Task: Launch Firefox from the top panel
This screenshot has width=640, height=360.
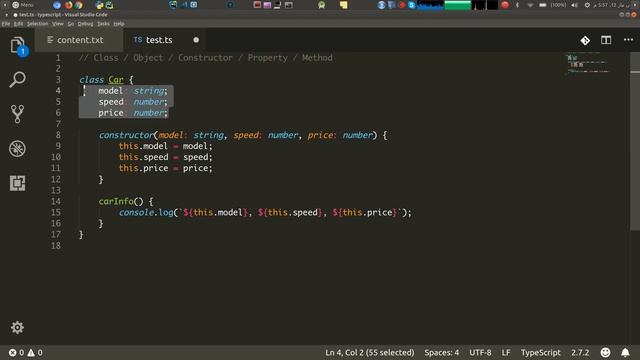Action: point(68,5)
